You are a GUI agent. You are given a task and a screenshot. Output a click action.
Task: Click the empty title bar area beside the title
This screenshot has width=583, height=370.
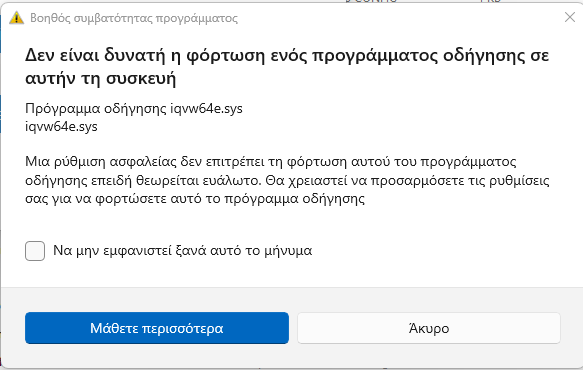pos(398,18)
